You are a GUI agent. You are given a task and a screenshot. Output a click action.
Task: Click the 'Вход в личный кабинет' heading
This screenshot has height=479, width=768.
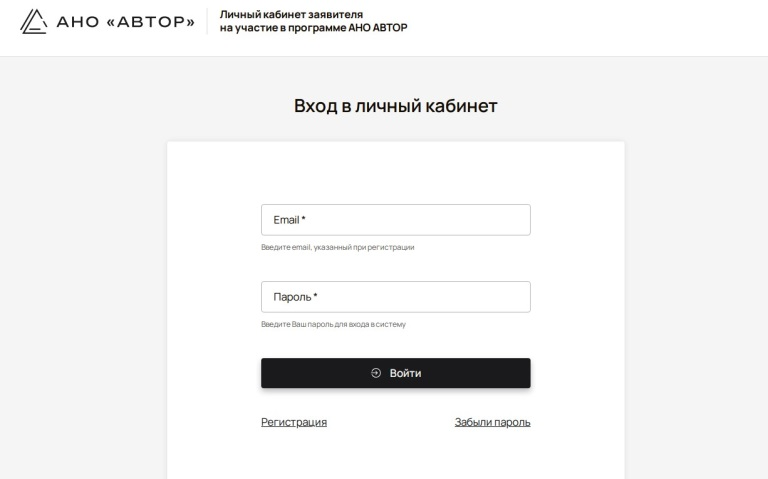(x=395, y=106)
